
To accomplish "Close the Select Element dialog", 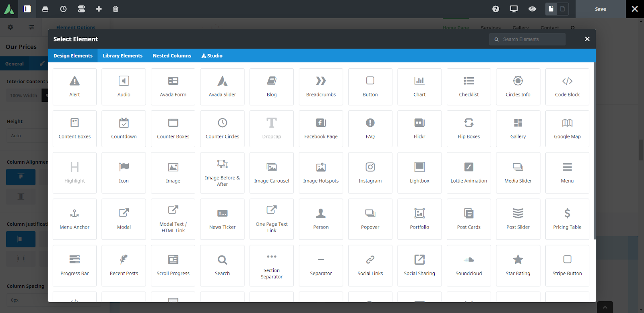I will pyautogui.click(x=587, y=39).
